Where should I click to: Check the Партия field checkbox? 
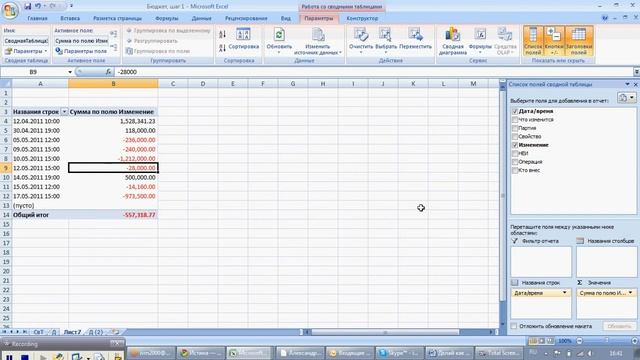(x=515, y=128)
